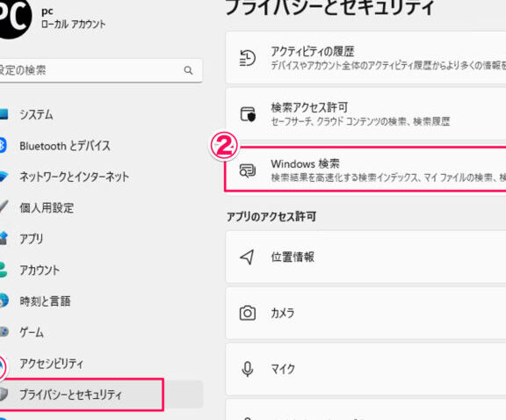Click the ゲーム controller icon
The image size is (506, 420).
4,332
